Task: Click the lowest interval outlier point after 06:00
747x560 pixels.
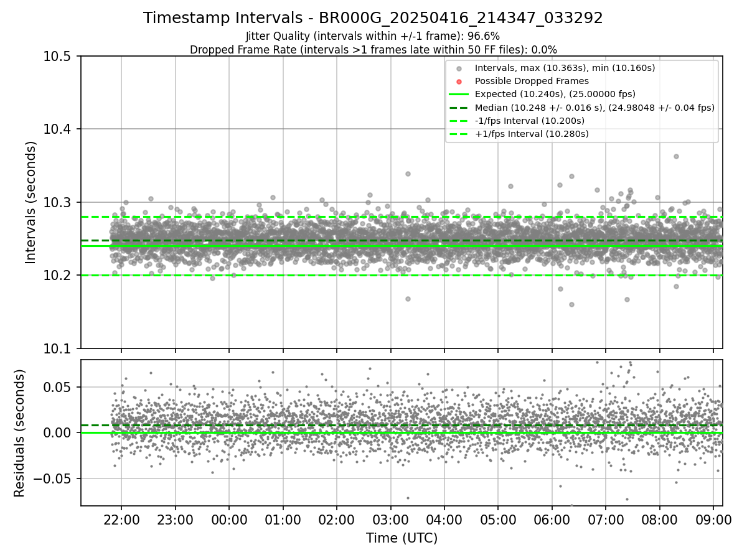Action: click(571, 304)
